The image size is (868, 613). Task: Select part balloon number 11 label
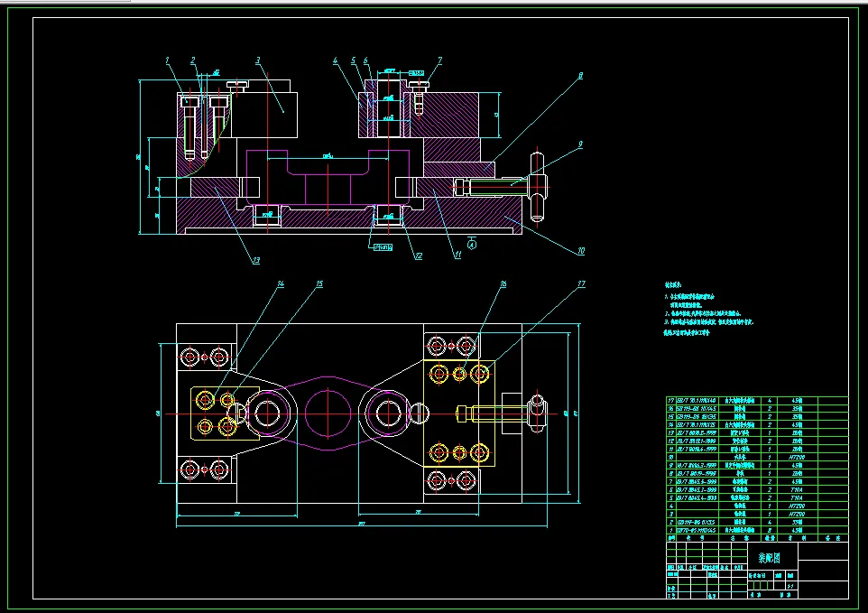click(x=457, y=255)
